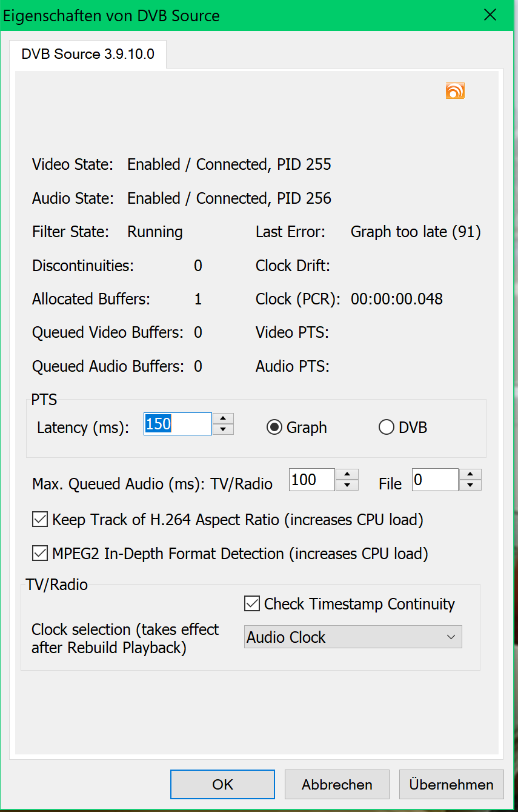Decrease the File max queued audio value

(470, 485)
